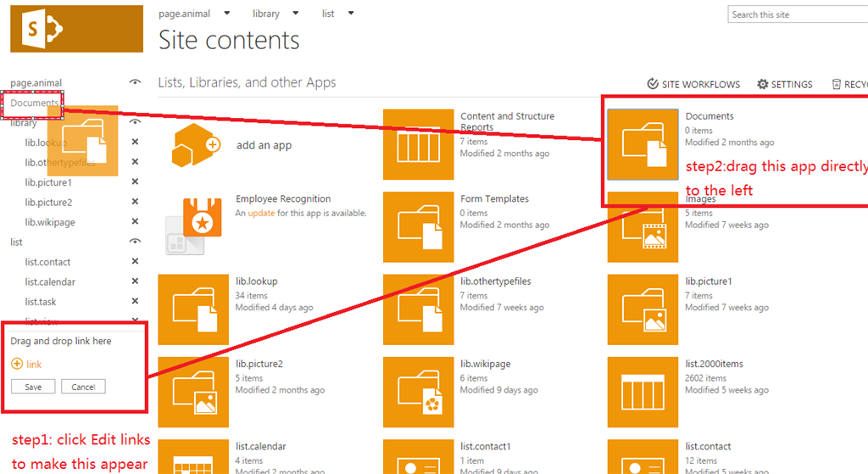The width and height of the screenshot is (868, 474).
Task: Click the update link for Employee Recognition
Action: click(261, 213)
